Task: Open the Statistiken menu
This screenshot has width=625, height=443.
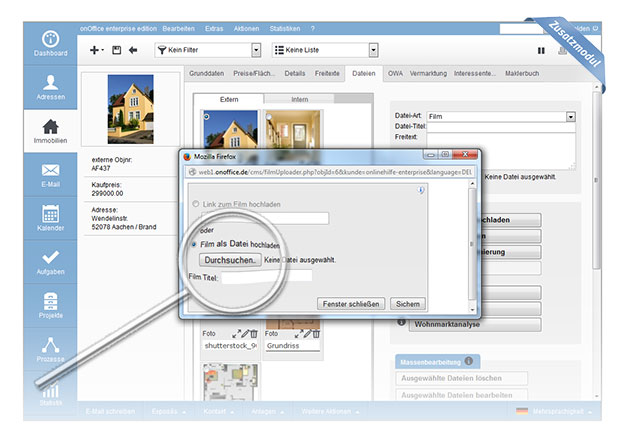Action: [285, 29]
